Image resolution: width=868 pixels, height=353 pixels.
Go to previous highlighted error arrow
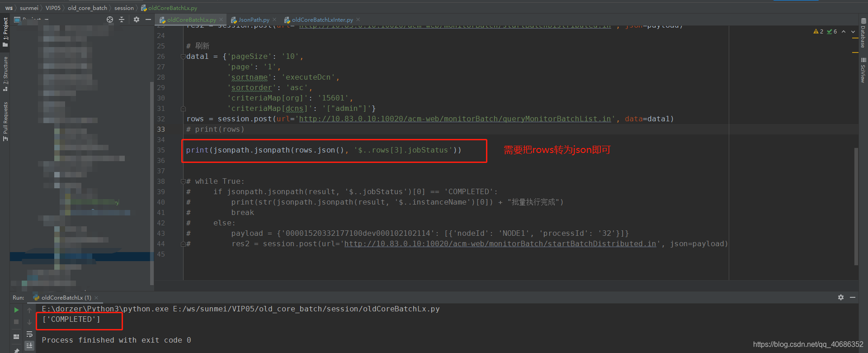pyautogui.click(x=844, y=32)
